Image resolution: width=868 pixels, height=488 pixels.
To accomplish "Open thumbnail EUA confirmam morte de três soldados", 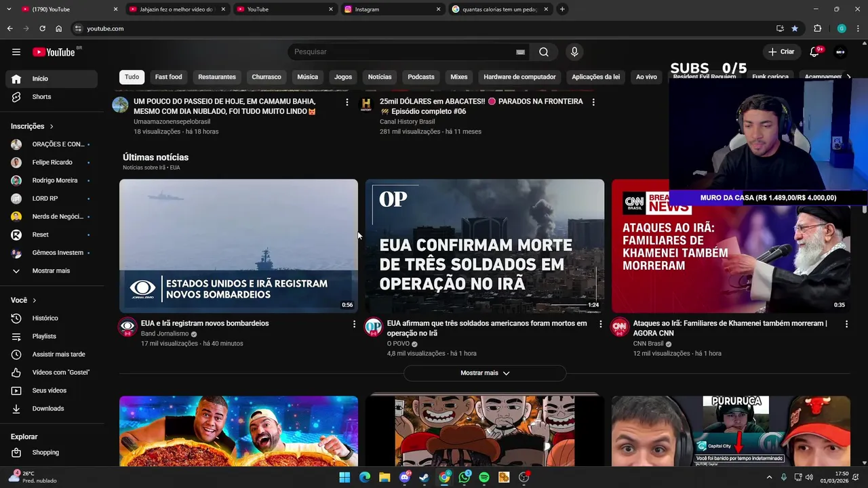I will (x=485, y=246).
